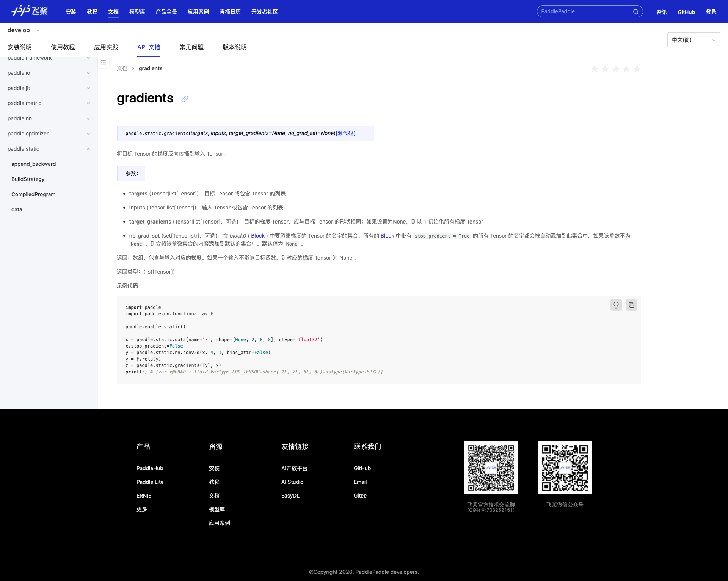Viewport: 728px width, 581px height.
Task: Click the lightbulb icon on code block
Action: 616,305
